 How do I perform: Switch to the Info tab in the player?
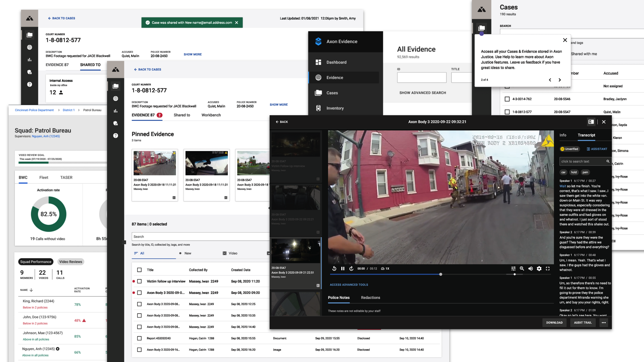click(563, 135)
